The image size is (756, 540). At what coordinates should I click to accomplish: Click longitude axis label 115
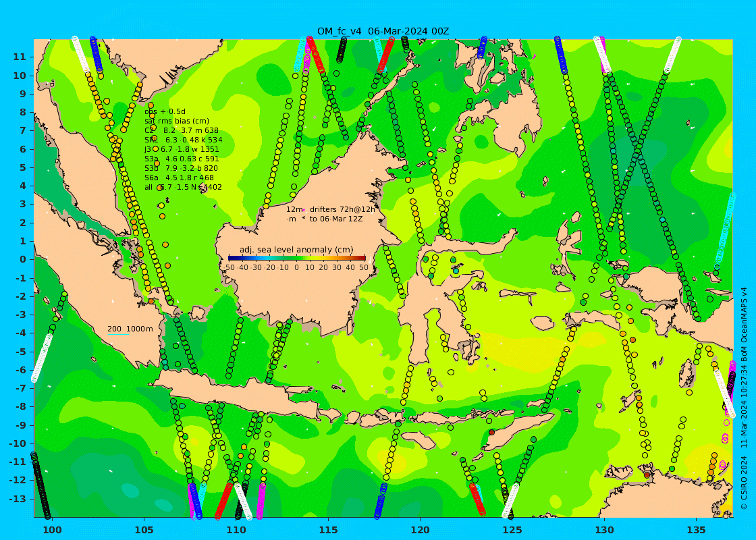[328, 530]
